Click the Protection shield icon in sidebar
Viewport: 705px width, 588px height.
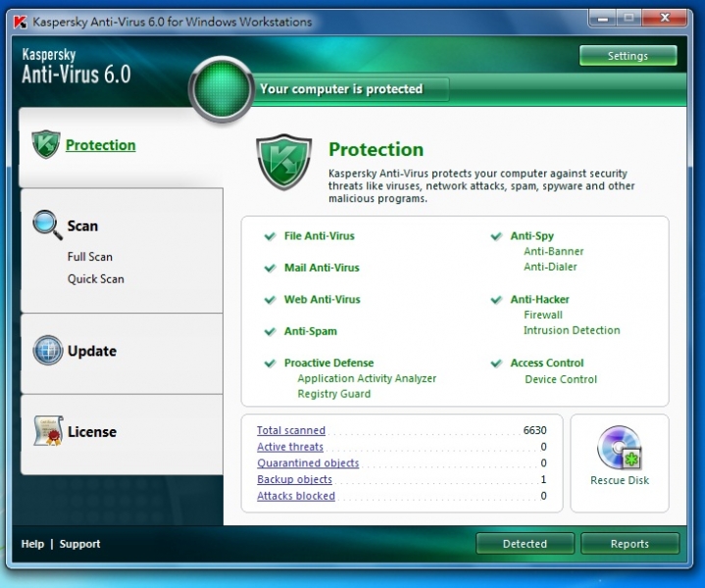tap(46, 145)
